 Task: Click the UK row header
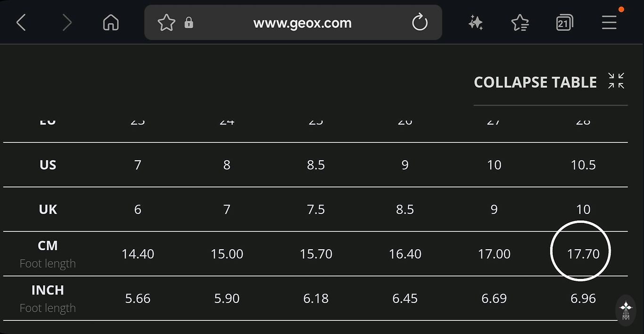(48, 209)
